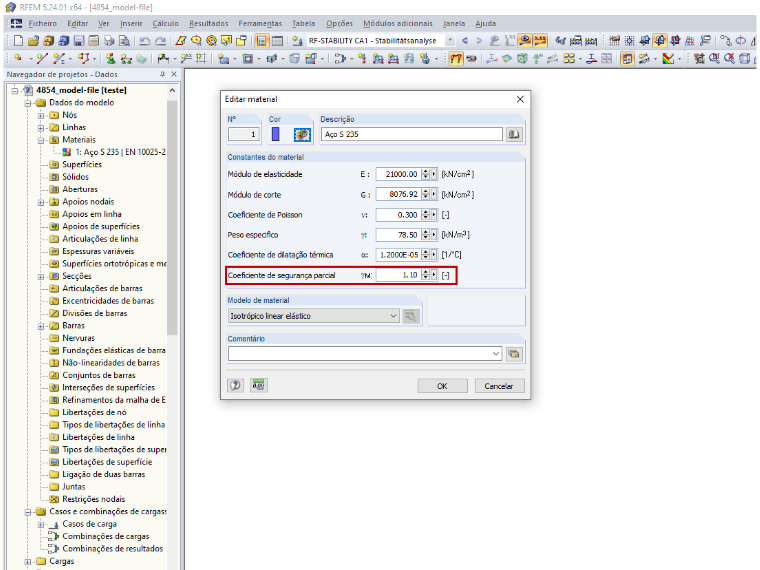Close the Navegador de projetos panel
This screenshot has height=570, width=760.
tap(174, 74)
